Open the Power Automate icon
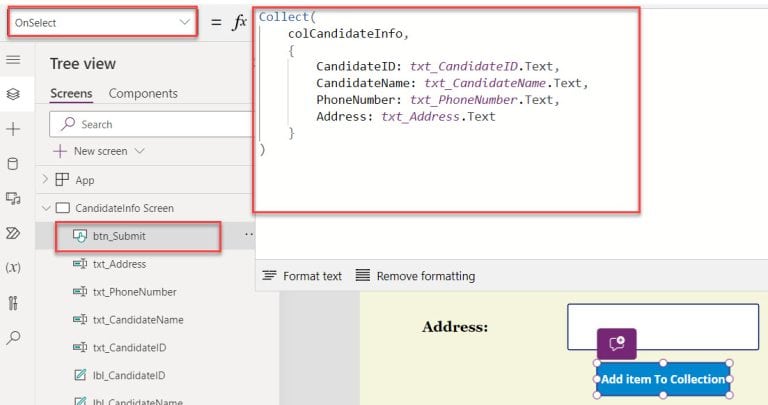The width and height of the screenshot is (768, 405). click(x=13, y=233)
